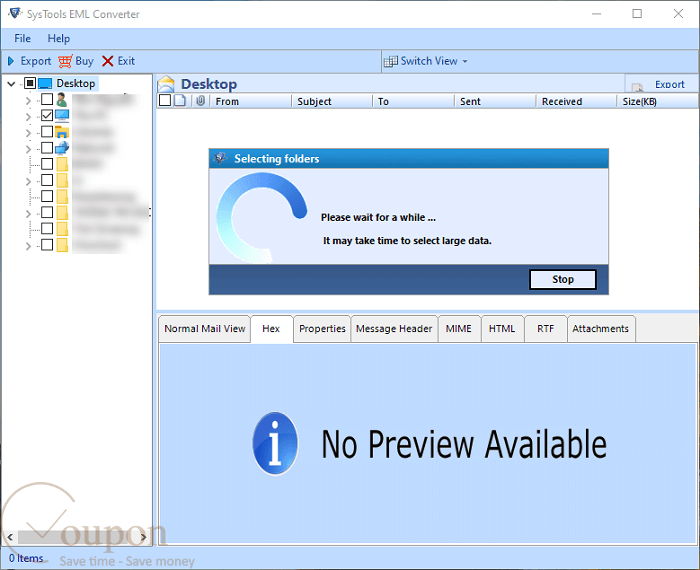
Task: Show the Attachments tab
Action: pos(601,329)
